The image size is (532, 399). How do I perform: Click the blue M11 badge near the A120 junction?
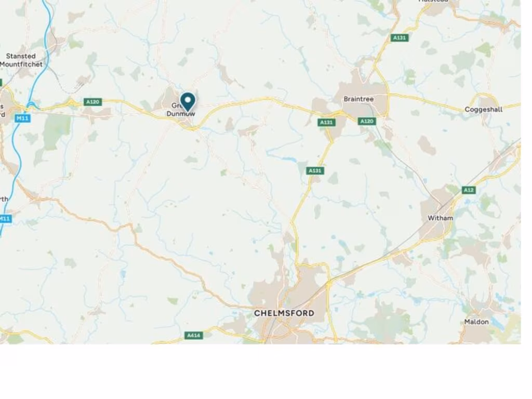(23, 118)
